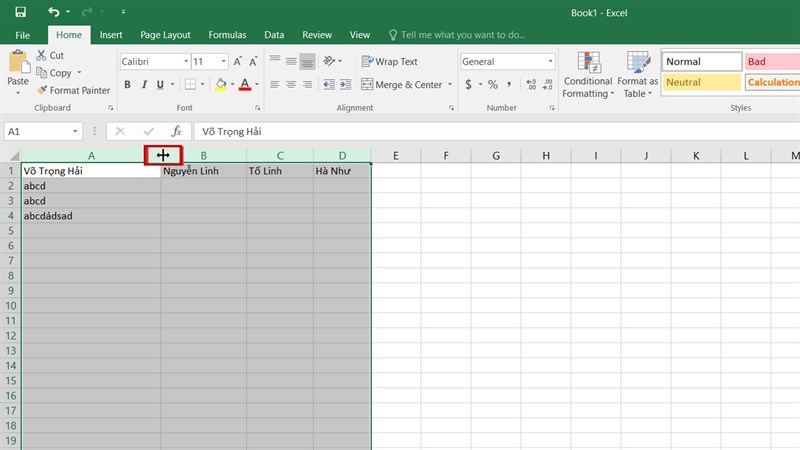The height and width of the screenshot is (450, 800).
Task: Click the Borders icon
Action: click(x=190, y=85)
